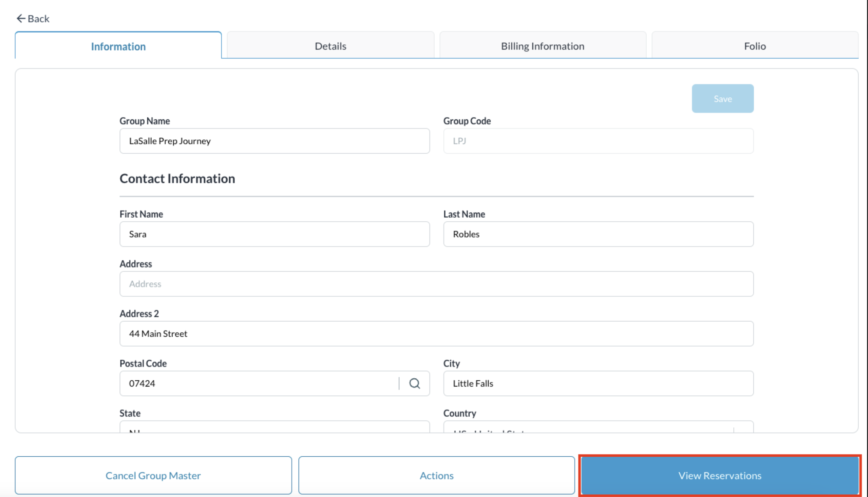Screen dimensions: 868x497
Task: Switch to the Details tab
Action: click(x=330, y=46)
